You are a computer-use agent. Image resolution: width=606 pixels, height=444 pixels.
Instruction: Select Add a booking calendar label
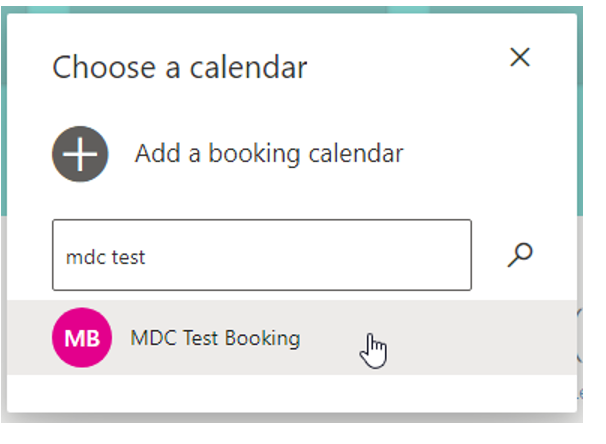[269, 154]
